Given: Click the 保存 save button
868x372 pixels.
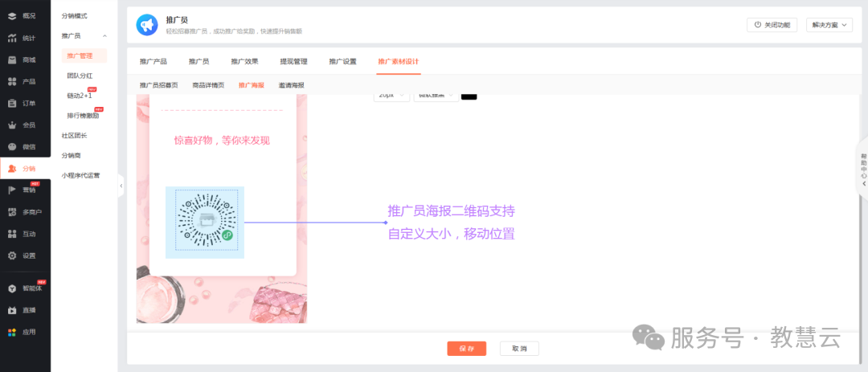Looking at the screenshot, I should pos(467,349).
